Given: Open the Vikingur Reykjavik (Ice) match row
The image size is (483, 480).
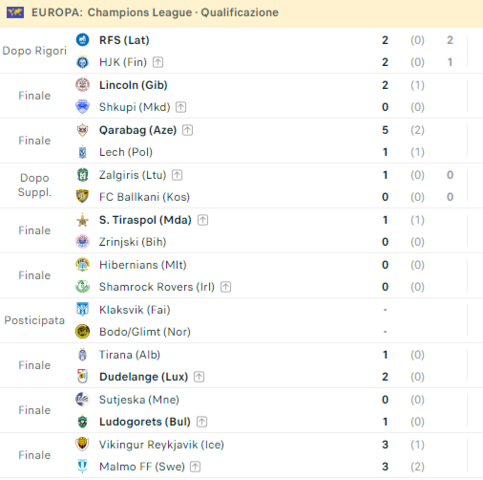Looking at the screenshot, I should pos(241,455).
